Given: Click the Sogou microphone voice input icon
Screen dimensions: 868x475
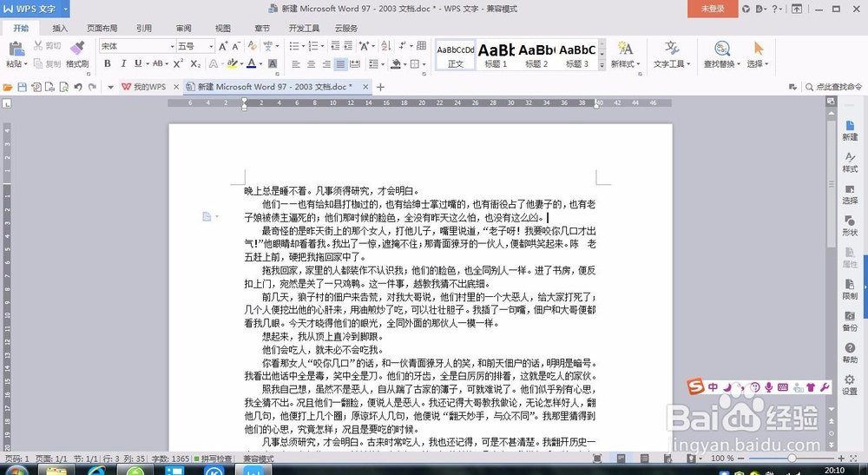Looking at the screenshot, I should click(769, 387).
